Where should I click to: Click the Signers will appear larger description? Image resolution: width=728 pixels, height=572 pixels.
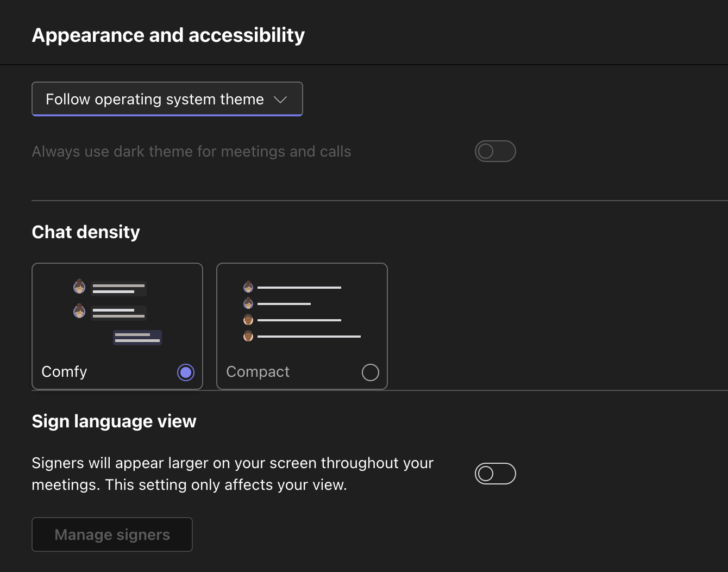tap(233, 474)
